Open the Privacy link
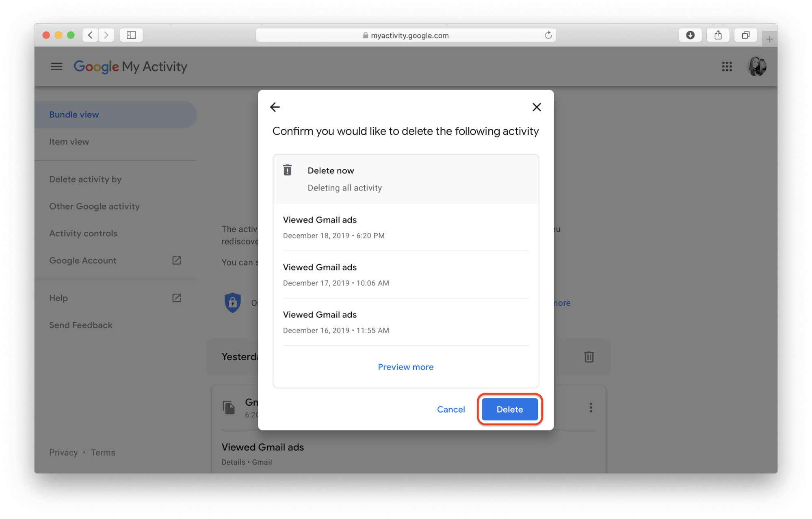 click(x=63, y=452)
